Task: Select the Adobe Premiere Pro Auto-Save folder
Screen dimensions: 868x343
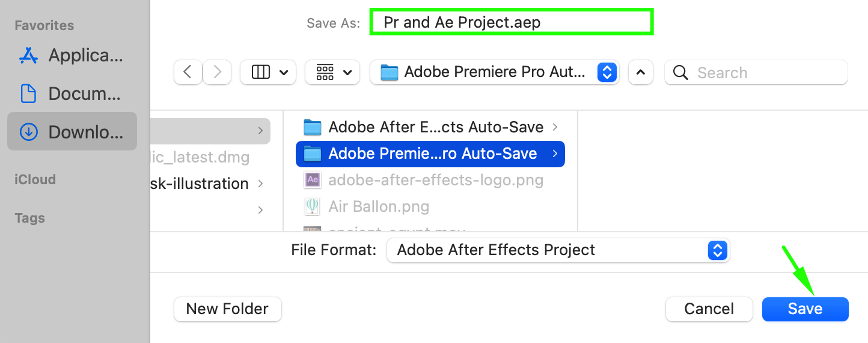Action: (x=430, y=153)
